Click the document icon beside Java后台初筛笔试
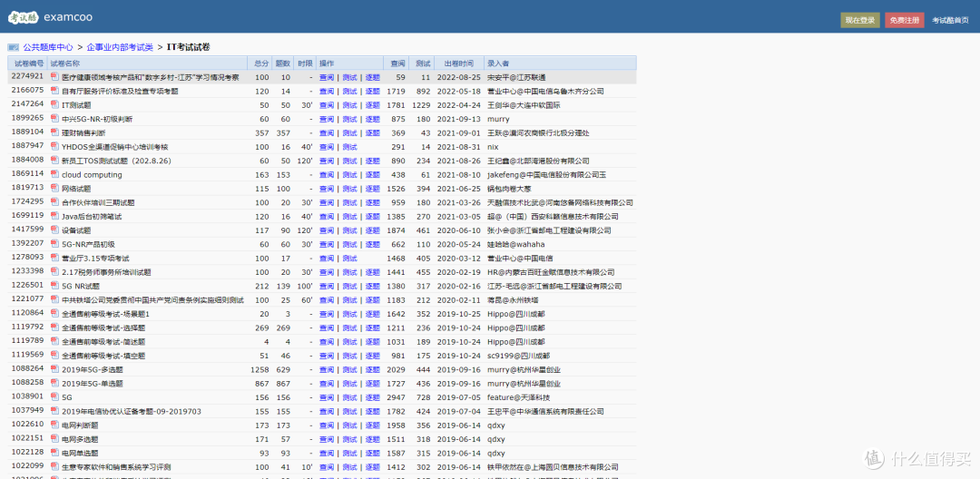This screenshot has width=980, height=479. pyautogui.click(x=54, y=216)
